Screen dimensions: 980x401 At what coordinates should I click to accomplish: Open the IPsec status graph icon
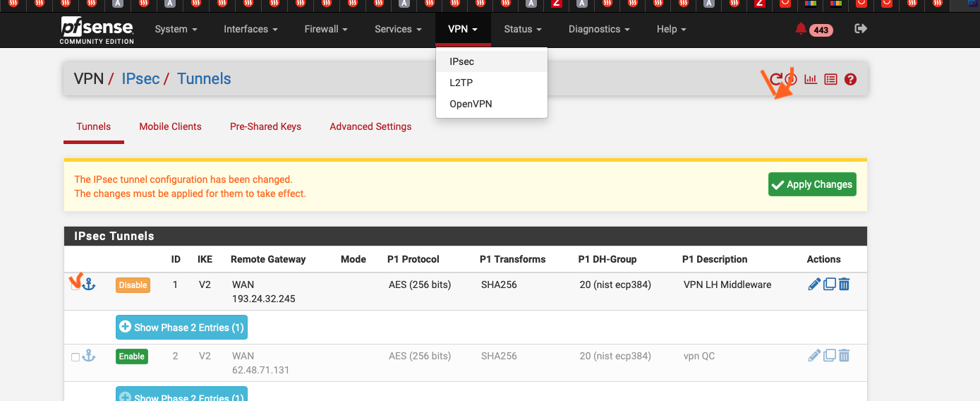coord(811,79)
